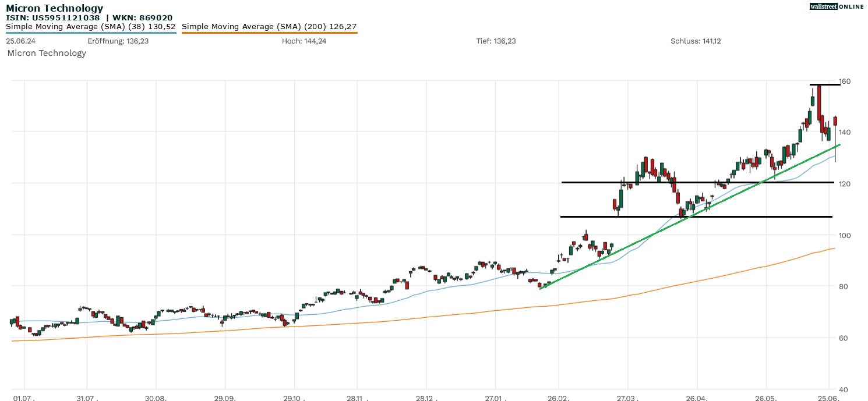This screenshot has height=401, width=868.
Task: Click the Schluss: 141,12 value
Action: click(696, 41)
